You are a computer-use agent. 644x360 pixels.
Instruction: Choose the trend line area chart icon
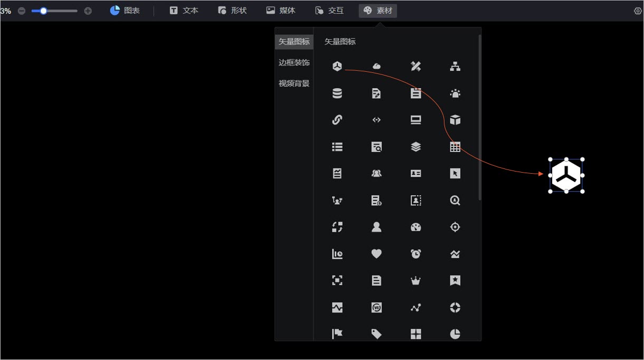point(455,254)
